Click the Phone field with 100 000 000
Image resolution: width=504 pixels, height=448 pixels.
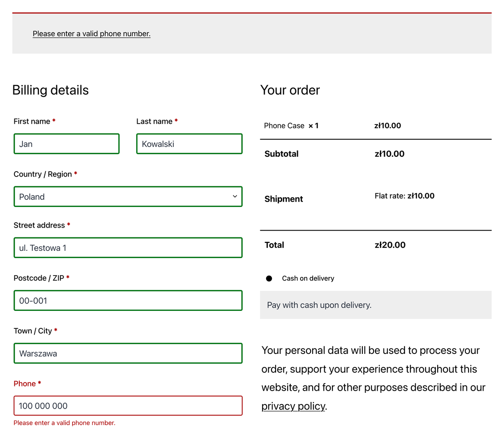(128, 405)
